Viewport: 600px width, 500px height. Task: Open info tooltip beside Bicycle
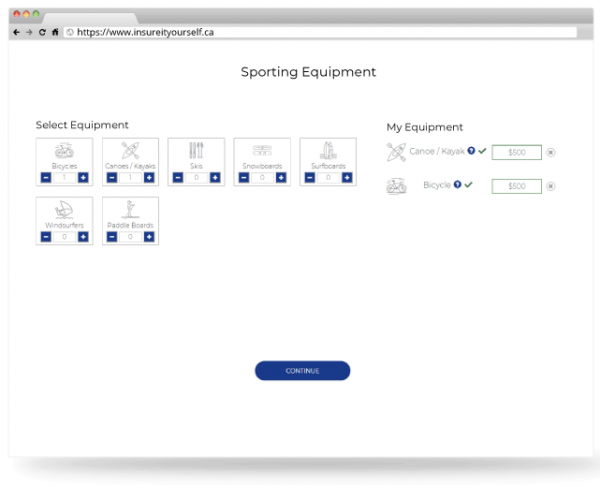pos(457,185)
